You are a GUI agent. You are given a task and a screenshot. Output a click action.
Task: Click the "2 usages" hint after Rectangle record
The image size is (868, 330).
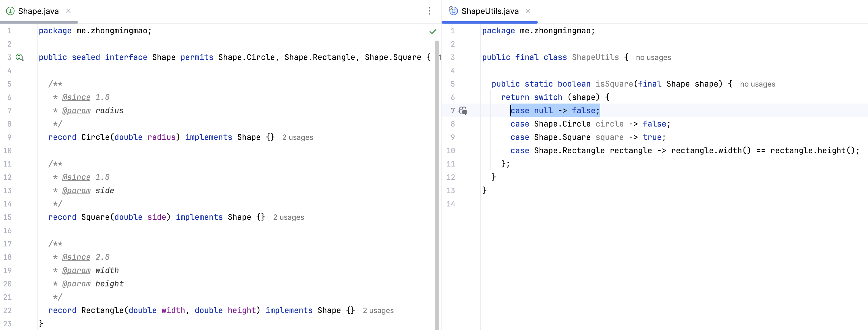point(378,310)
